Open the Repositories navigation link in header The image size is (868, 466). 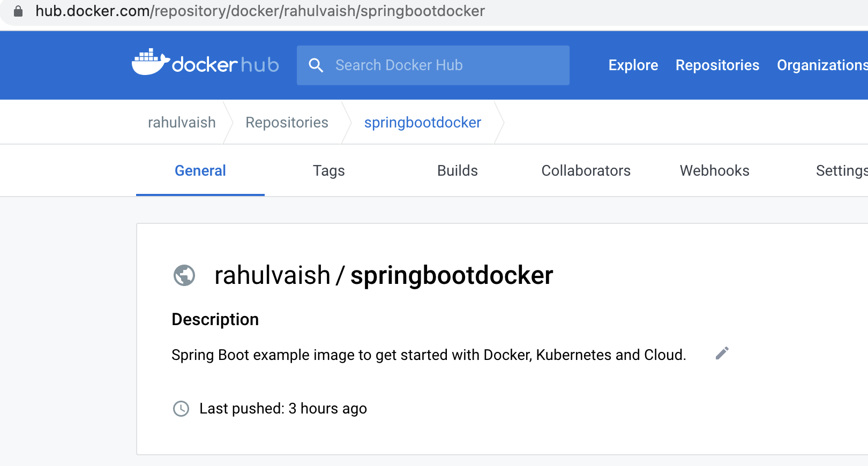[x=717, y=65]
